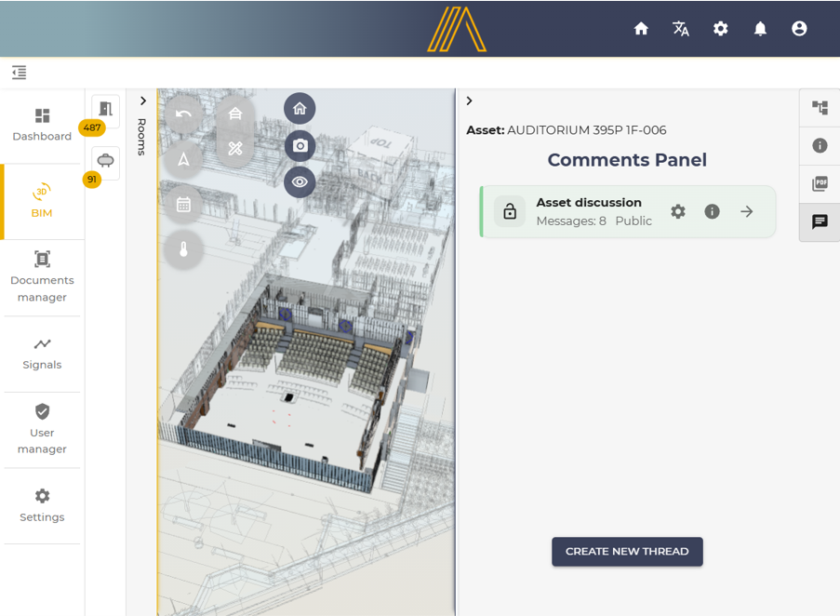Collapse the left navigation menu
Image resolution: width=840 pixels, height=616 pixels.
20,73
